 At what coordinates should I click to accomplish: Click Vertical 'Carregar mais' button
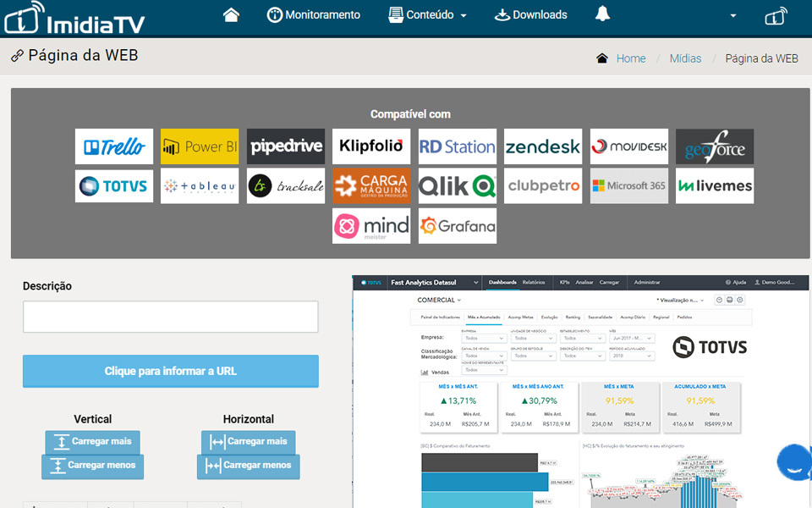pyautogui.click(x=92, y=442)
